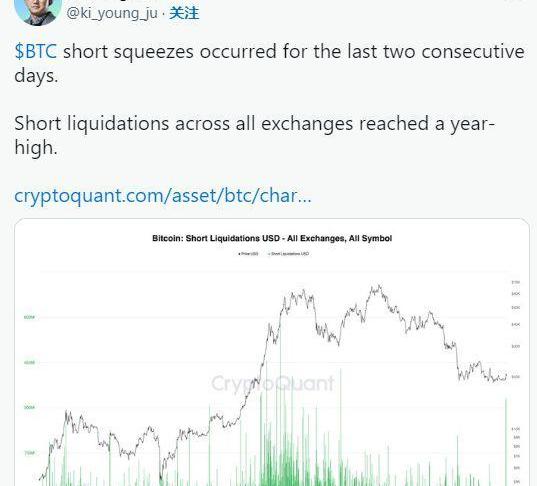Follow the user via 关注 link
Image resolution: width=537 pixels, height=486 pixels.
(184, 13)
